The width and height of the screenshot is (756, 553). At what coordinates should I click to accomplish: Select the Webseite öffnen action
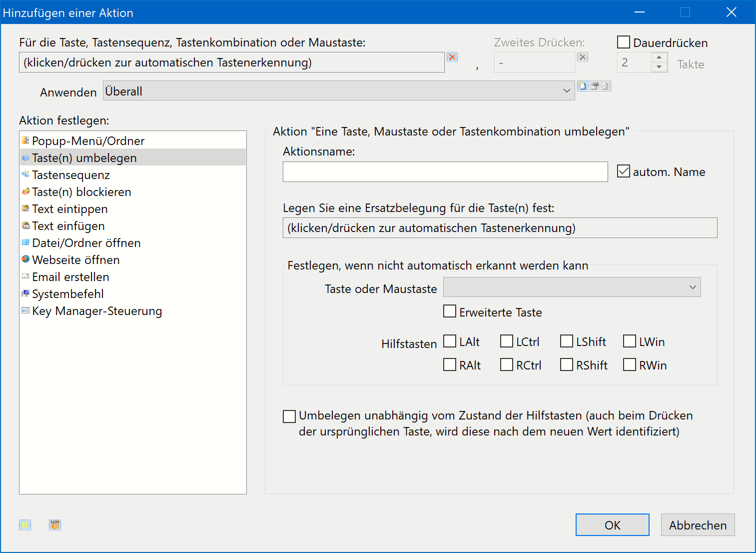click(x=75, y=260)
